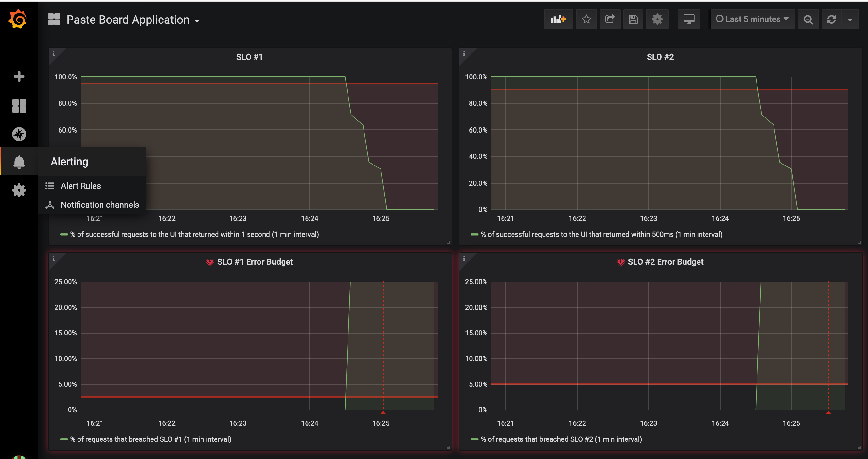
Task: Save the dashboard with the floppy-disk icon
Action: coord(633,20)
